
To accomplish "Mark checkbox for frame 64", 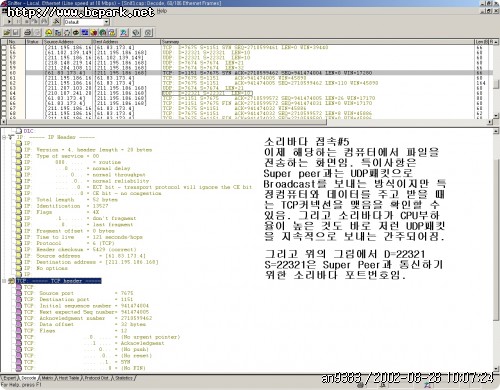I will 4,93.
